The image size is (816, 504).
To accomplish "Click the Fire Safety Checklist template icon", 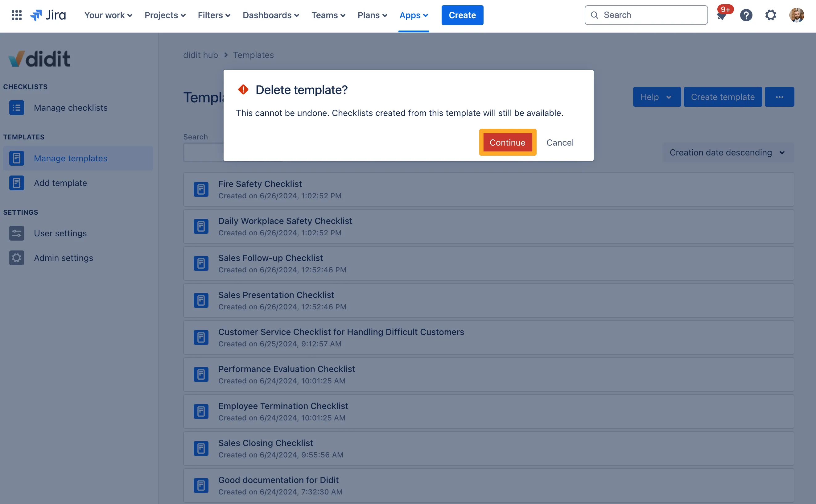I will 201,189.
